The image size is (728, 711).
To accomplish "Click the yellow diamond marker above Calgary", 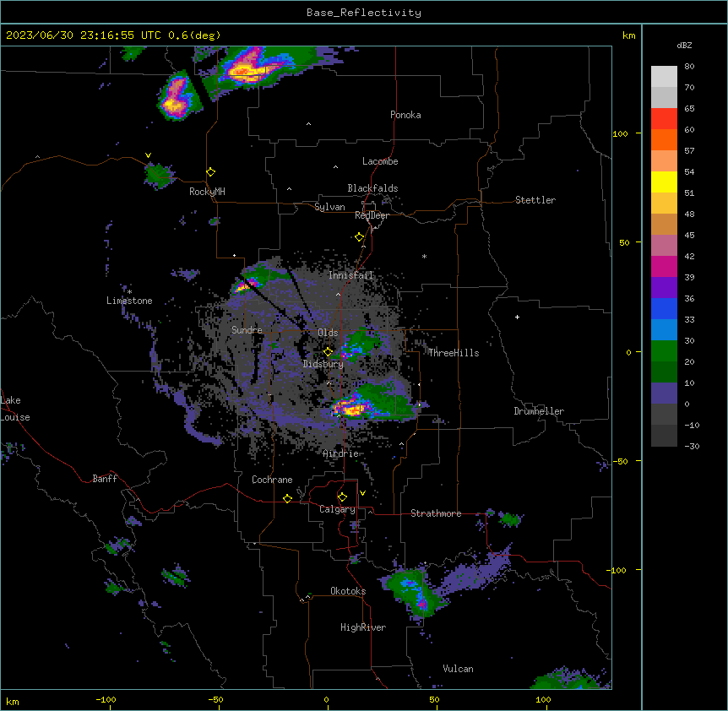I will point(342,497).
